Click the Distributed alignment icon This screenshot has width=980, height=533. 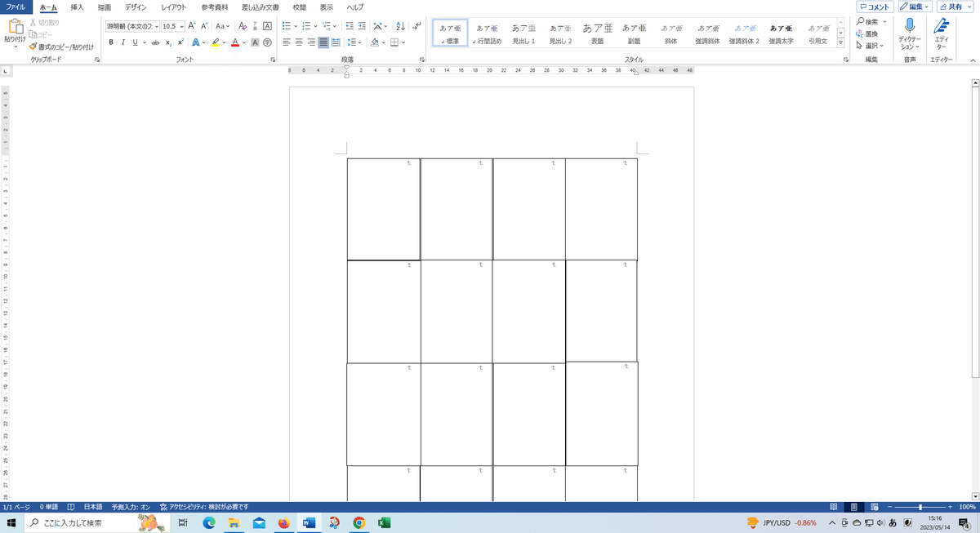[336, 42]
